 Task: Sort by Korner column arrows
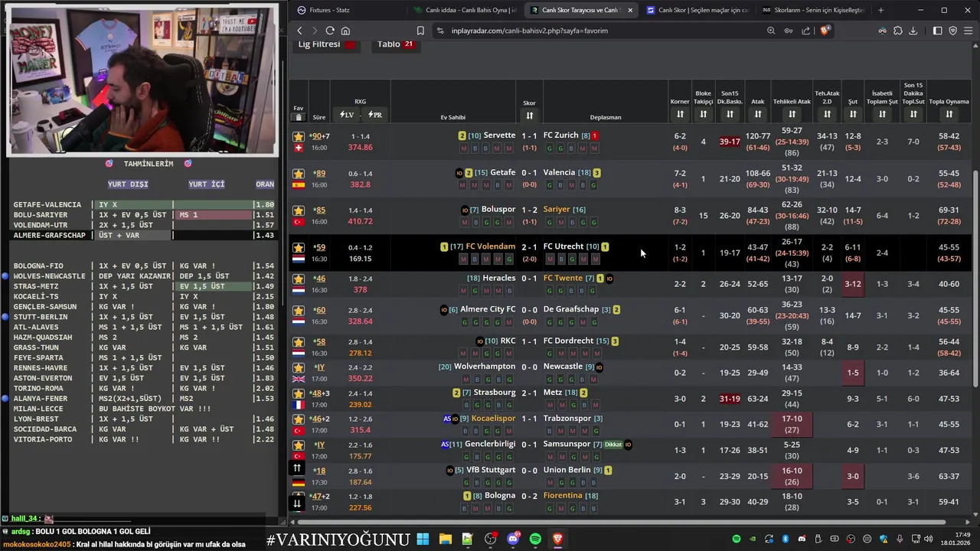[x=680, y=115]
